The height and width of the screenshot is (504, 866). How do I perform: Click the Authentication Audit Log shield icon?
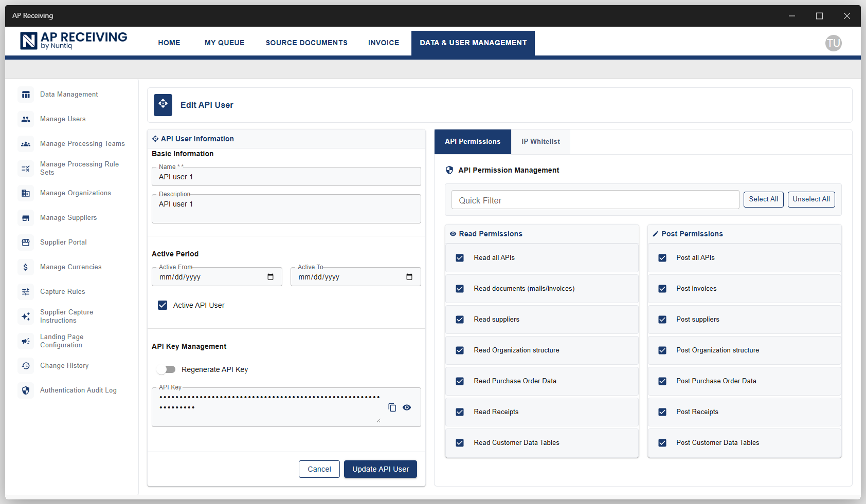[26, 390]
